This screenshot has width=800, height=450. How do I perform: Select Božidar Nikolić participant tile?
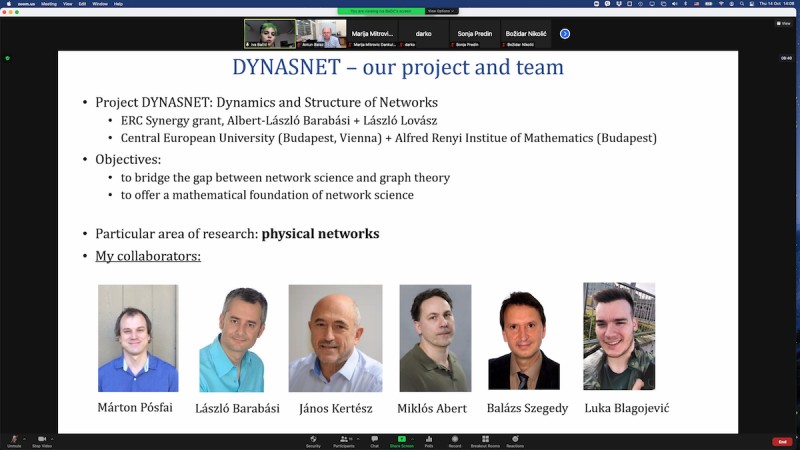[x=526, y=34]
